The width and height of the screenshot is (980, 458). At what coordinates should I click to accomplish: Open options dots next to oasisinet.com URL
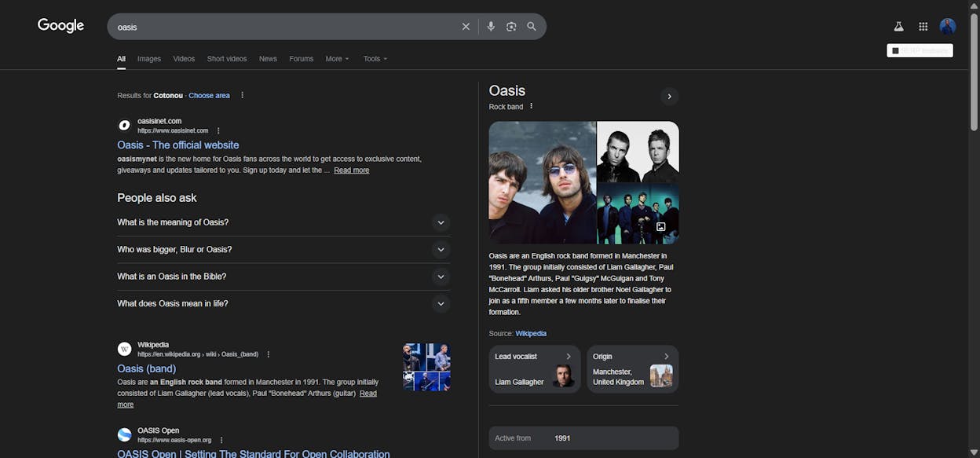click(218, 130)
